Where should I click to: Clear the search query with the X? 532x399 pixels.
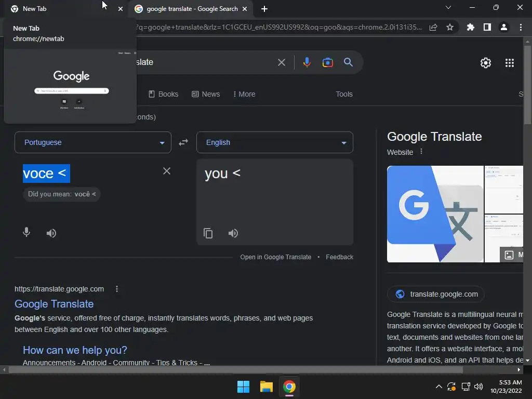click(x=281, y=62)
